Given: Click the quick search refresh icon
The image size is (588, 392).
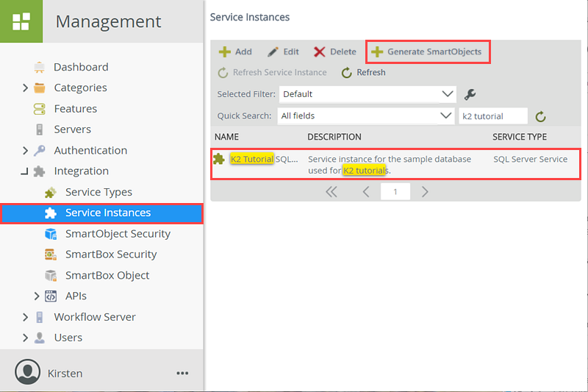Looking at the screenshot, I should pyautogui.click(x=541, y=116).
